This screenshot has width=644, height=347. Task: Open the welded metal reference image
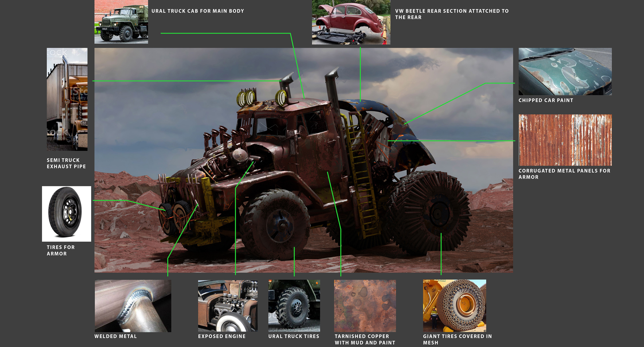133,306
